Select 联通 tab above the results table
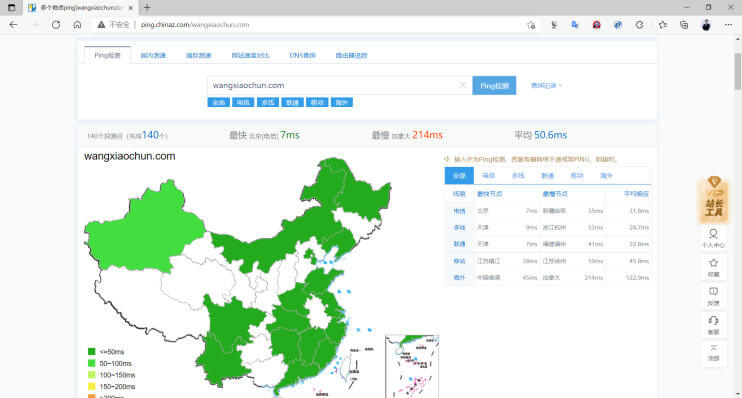Viewport: 742px width, 398px height. [x=548, y=176]
